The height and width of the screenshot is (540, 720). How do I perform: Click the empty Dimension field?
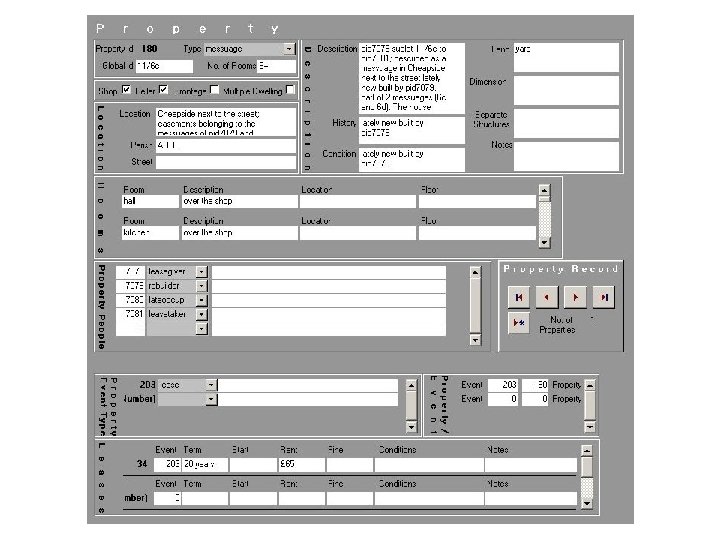(x=566, y=90)
